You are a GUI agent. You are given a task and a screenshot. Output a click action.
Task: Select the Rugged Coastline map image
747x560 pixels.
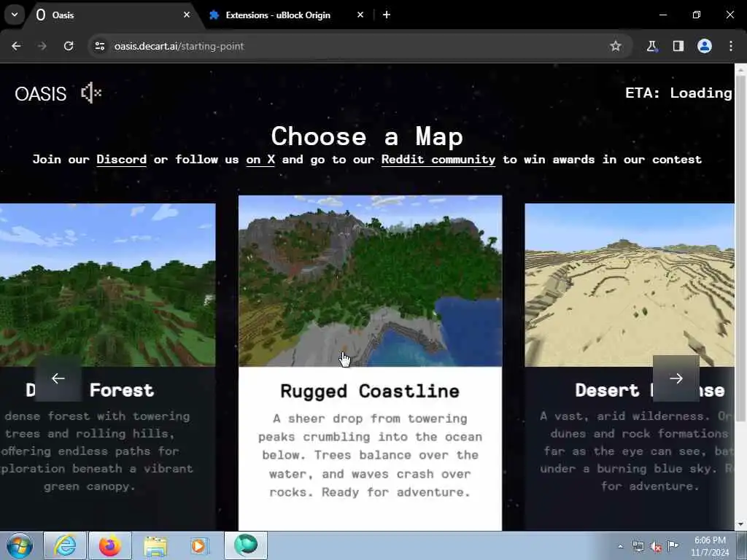[x=370, y=281]
